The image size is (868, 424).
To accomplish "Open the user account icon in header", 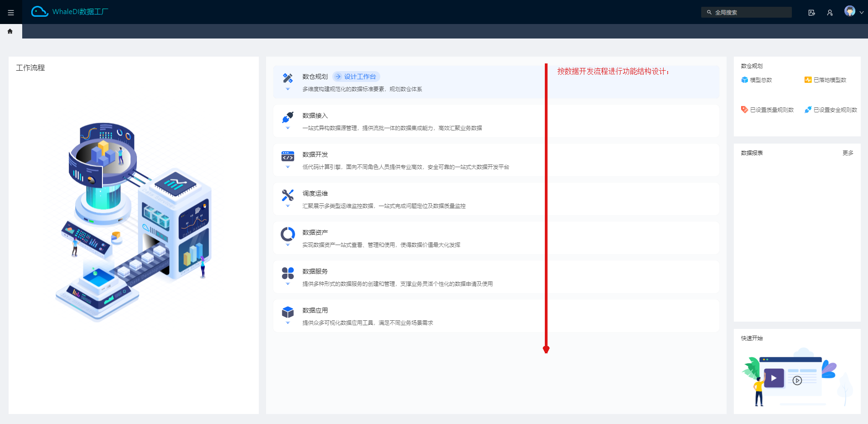I will (829, 13).
